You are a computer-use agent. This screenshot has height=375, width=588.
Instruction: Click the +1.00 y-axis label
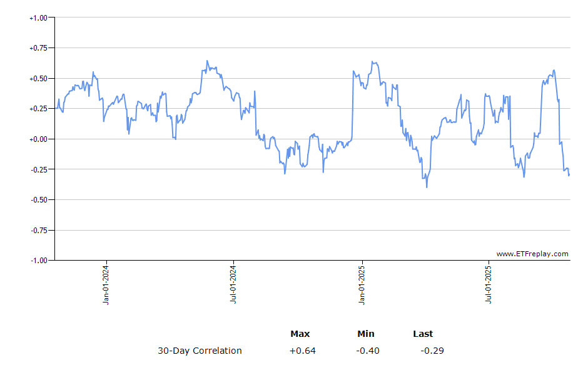pos(38,18)
